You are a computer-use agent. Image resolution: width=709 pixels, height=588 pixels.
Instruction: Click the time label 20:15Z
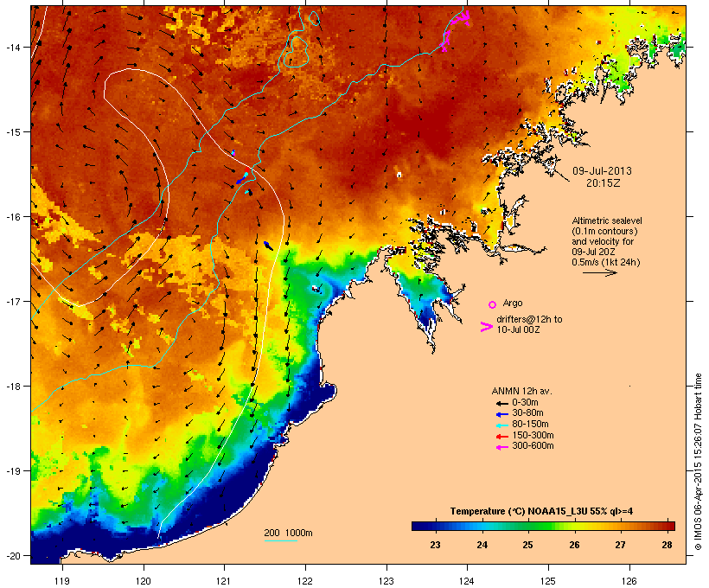pos(604,182)
